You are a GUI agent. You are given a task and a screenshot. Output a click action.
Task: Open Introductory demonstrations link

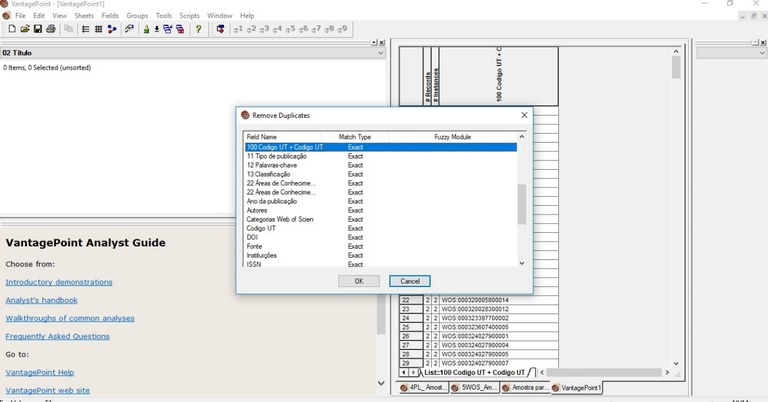tap(59, 282)
